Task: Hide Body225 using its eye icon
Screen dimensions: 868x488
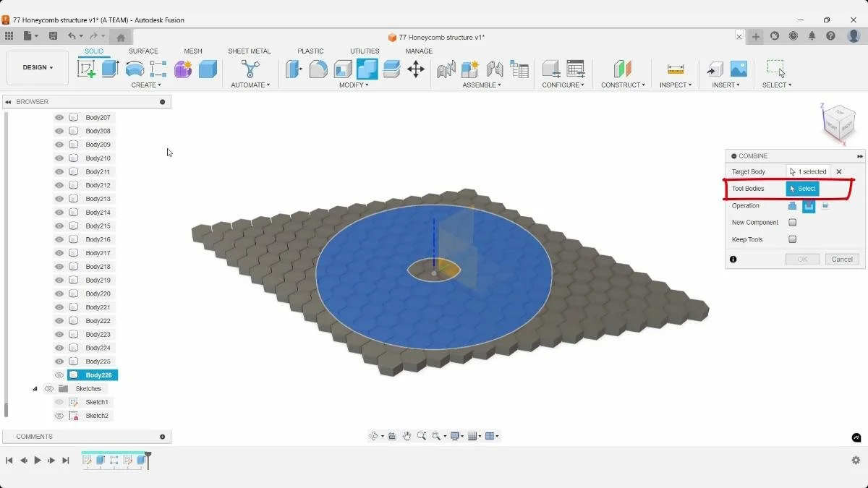Action: click(x=59, y=361)
